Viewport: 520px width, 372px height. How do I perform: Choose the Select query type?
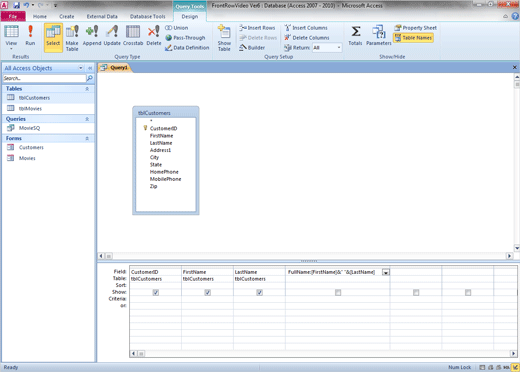click(x=53, y=37)
